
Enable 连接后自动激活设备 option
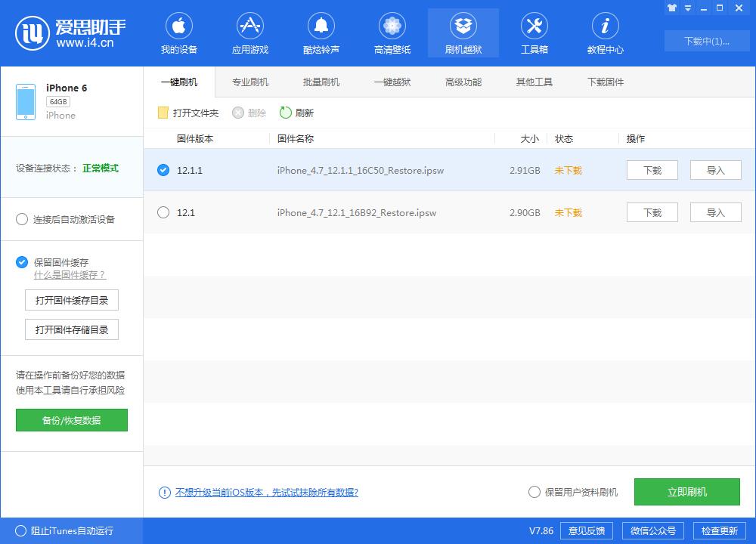[22, 219]
